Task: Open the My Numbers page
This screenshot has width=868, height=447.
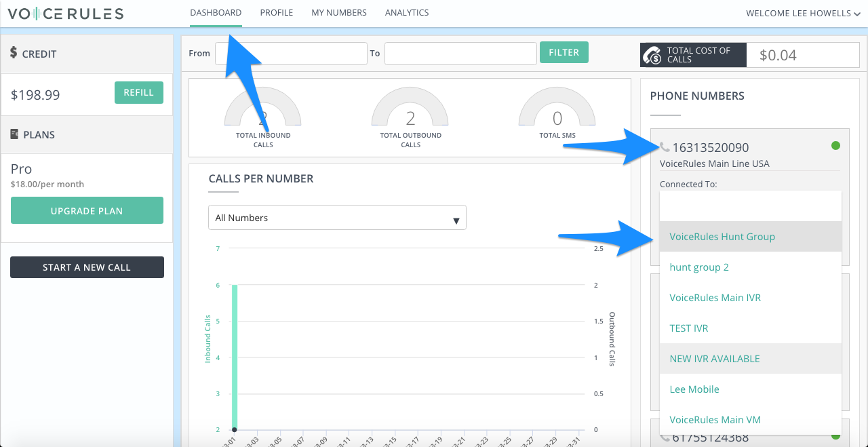Action: (338, 12)
